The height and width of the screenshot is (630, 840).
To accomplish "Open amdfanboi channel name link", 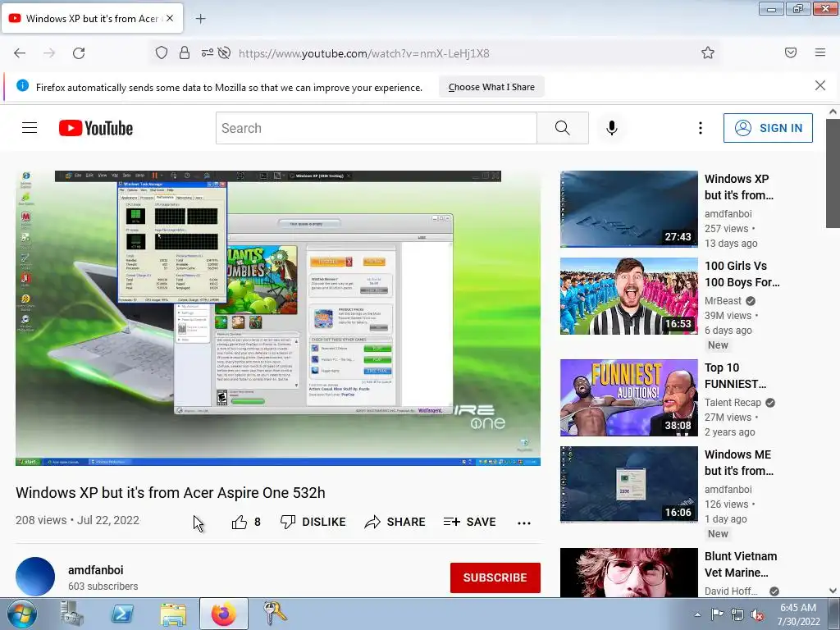I will click(95, 570).
